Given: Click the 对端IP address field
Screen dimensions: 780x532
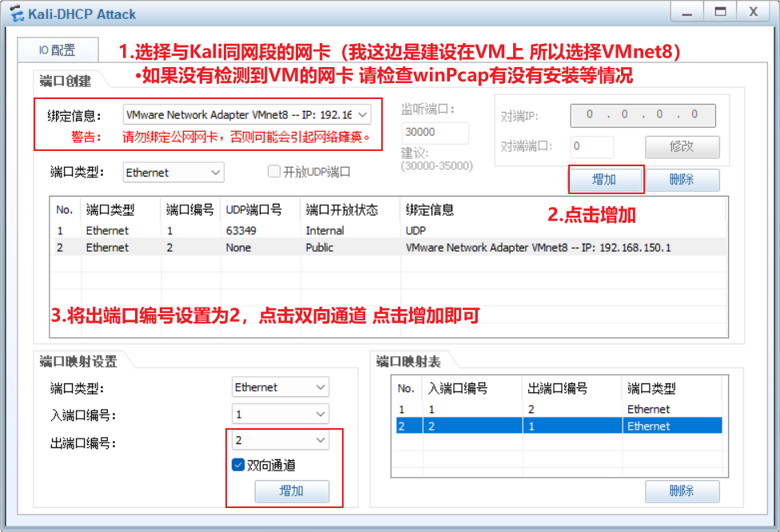Looking at the screenshot, I should pyautogui.click(x=643, y=115).
